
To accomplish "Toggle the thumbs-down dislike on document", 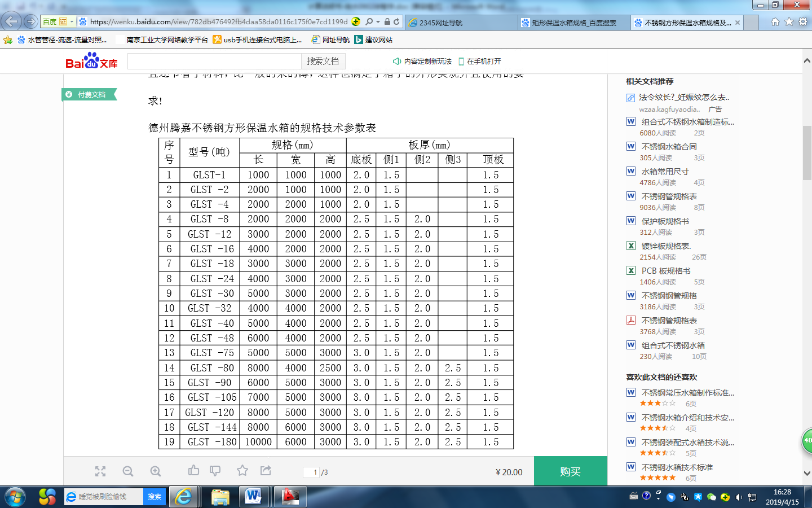I will coord(215,471).
